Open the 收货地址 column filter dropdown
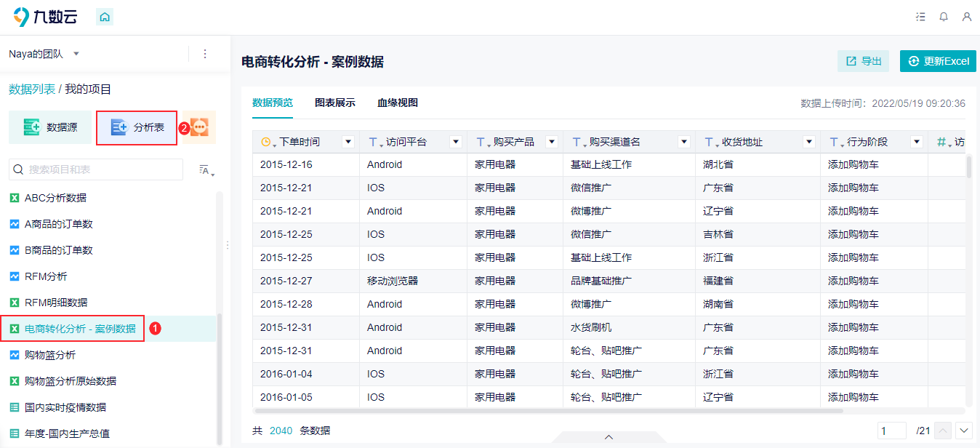980x448 pixels. coord(809,142)
